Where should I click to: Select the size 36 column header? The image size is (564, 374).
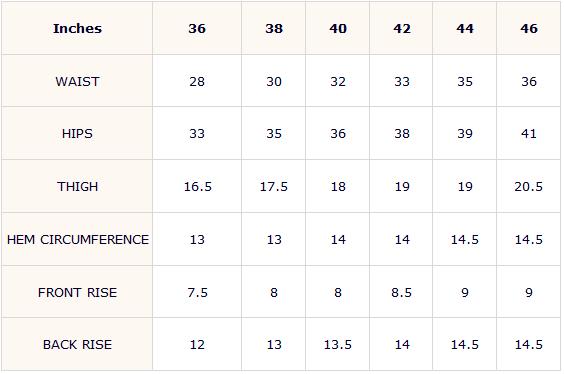point(197,28)
